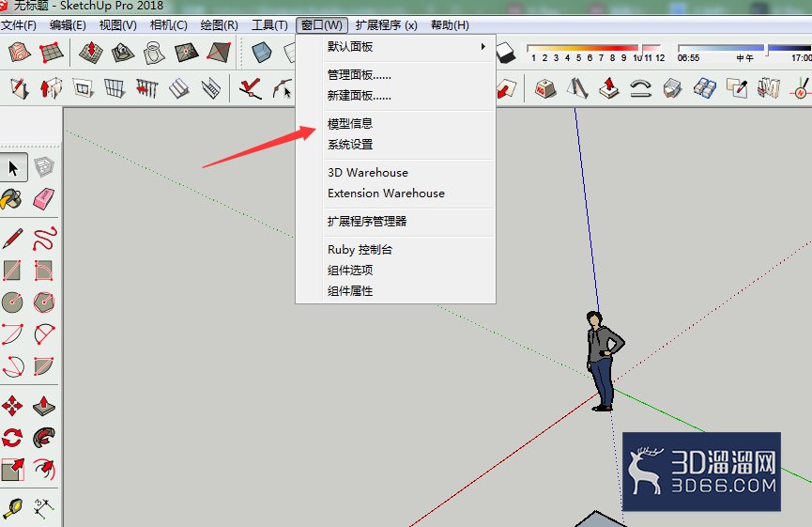Select the Freehand squiggle tool
The width and height of the screenshot is (812, 527).
(x=44, y=239)
